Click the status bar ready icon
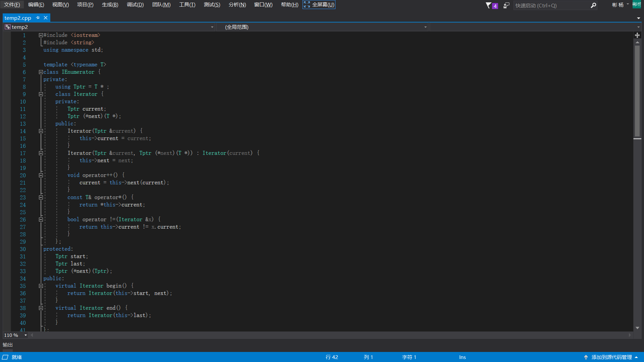 pos(5,357)
